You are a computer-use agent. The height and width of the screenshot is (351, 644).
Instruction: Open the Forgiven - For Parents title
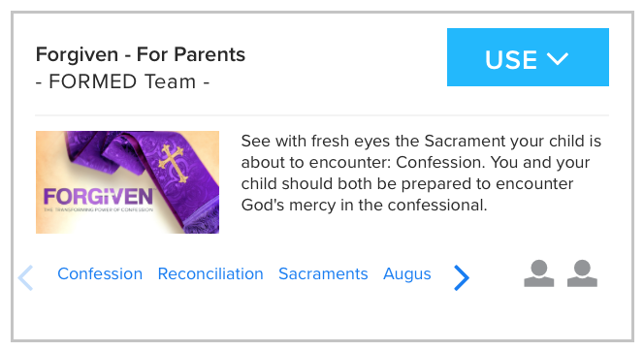click(x=141, y=54)
